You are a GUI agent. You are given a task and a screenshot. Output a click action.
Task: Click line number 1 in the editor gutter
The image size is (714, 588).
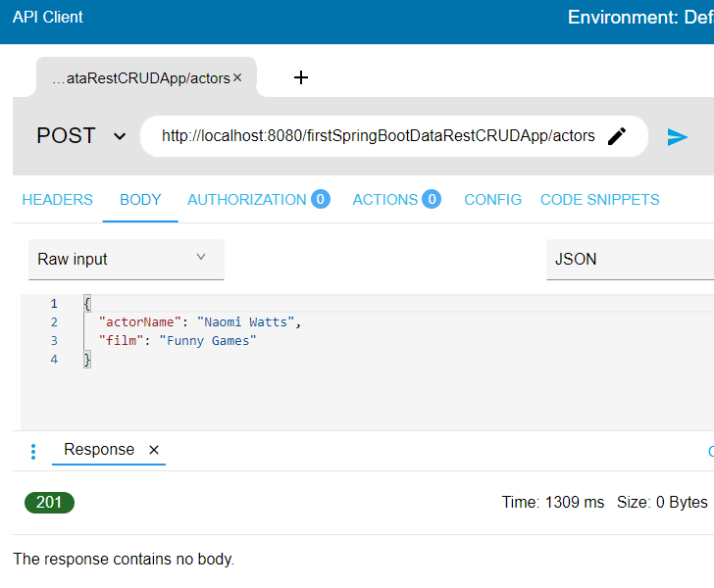54,304
